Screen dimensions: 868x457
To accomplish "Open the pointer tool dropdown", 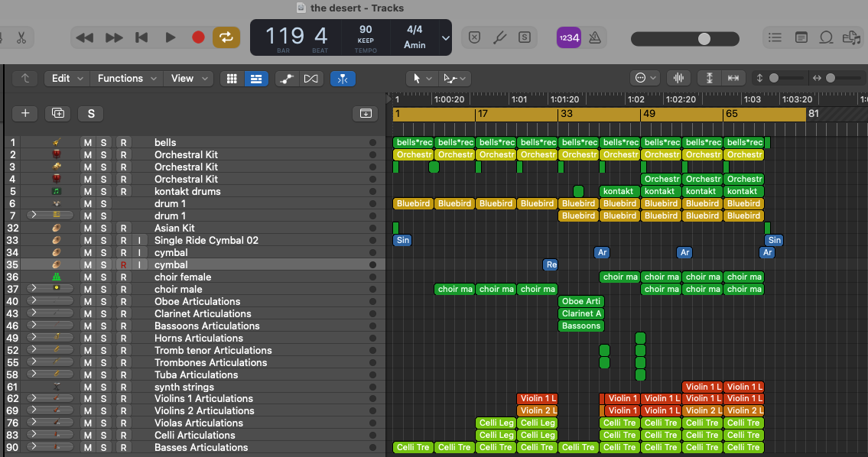I will click(422, 78).
